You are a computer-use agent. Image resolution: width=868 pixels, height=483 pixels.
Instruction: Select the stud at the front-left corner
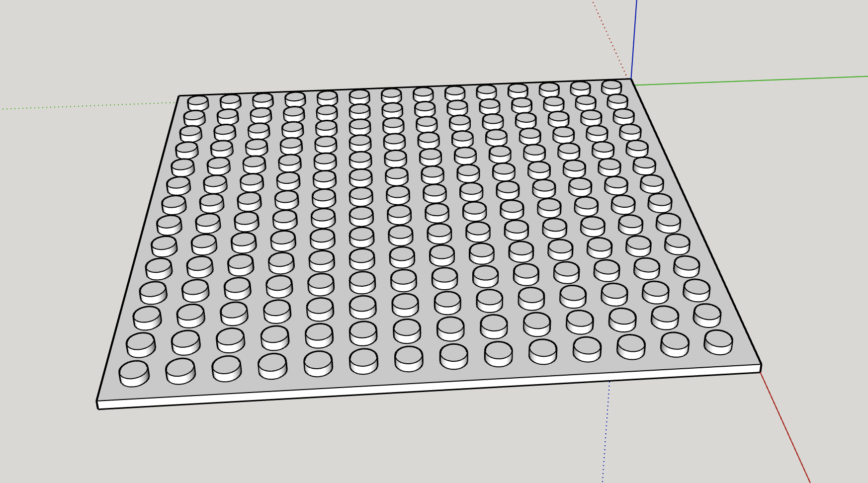point(134,374)
